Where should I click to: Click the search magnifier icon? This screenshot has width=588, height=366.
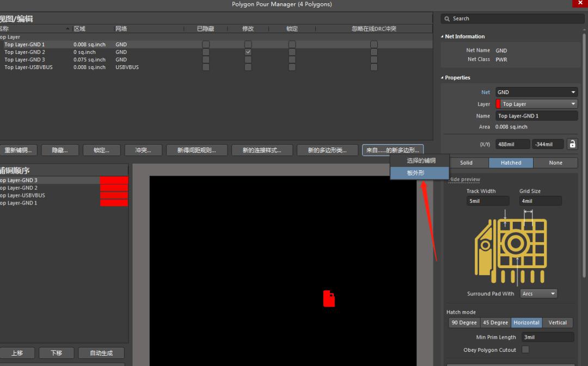(447, 18)
